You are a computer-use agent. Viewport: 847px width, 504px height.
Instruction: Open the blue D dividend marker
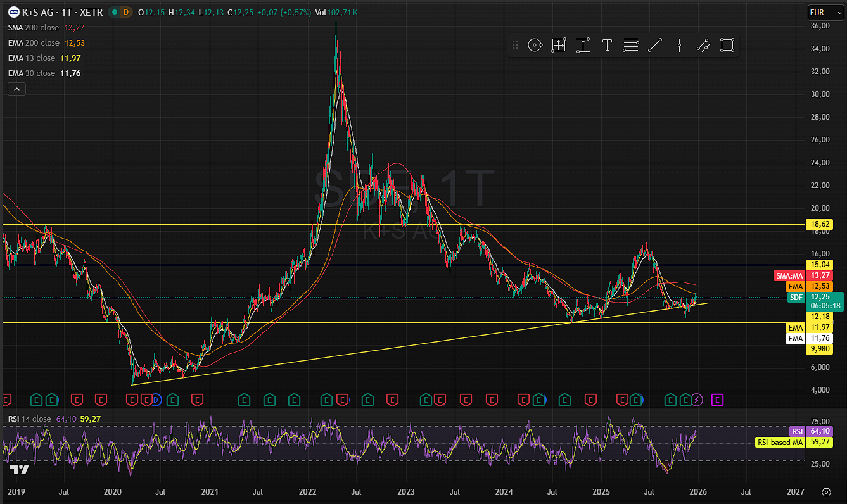point(156,400)
